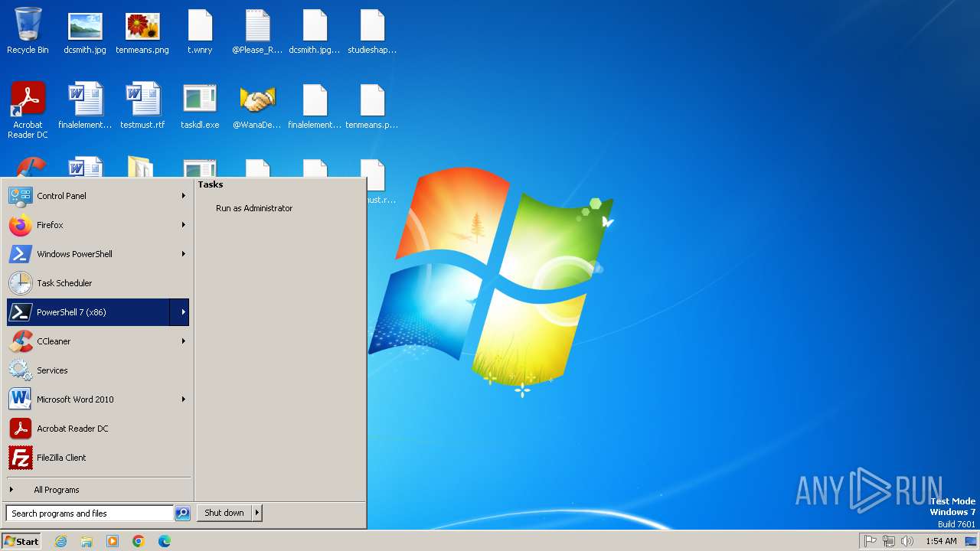Screen dimensions: 980x551
Task: Click the search magnifier button
Action: (x=182, y=514)
